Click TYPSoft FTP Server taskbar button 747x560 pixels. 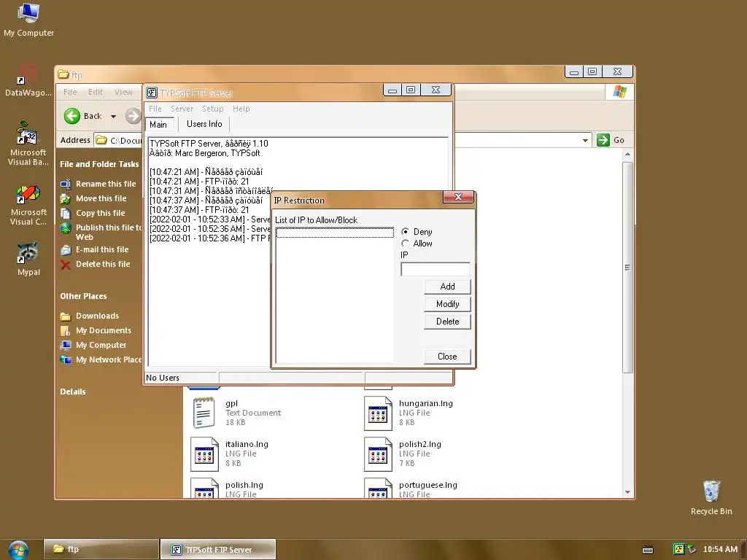217,549
